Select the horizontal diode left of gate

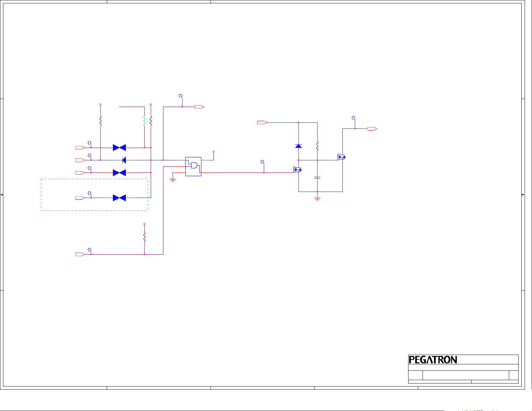tap(124, 160)
